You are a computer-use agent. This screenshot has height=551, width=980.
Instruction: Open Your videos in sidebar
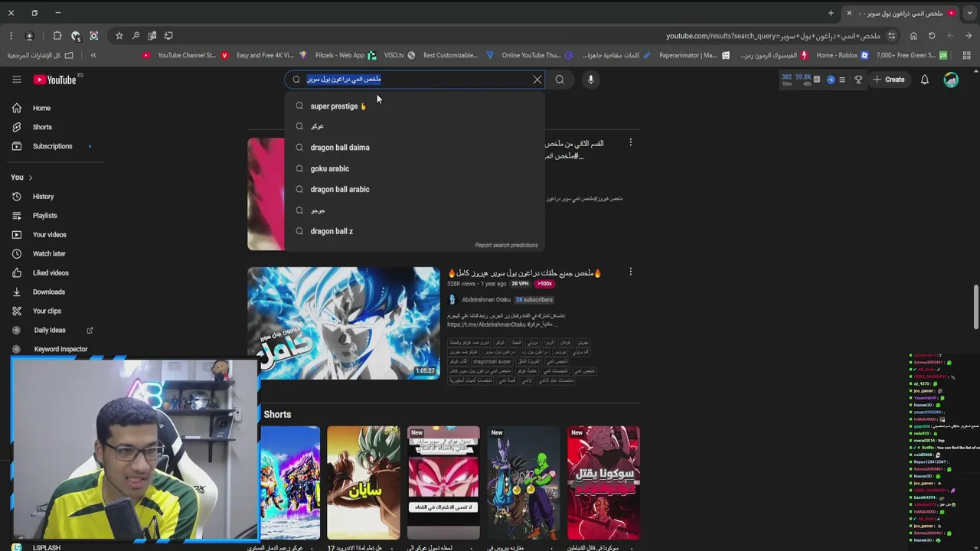pos(49,235)
